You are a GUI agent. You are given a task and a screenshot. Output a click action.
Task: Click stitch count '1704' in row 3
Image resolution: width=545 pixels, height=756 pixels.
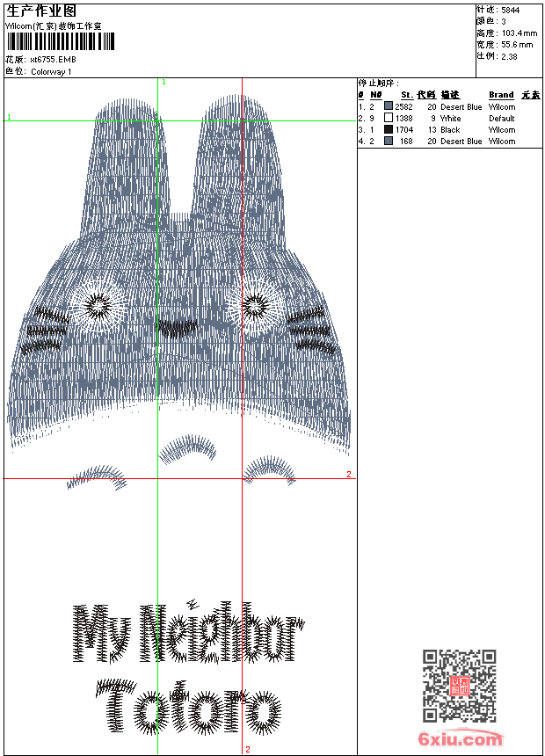[404, 130]
